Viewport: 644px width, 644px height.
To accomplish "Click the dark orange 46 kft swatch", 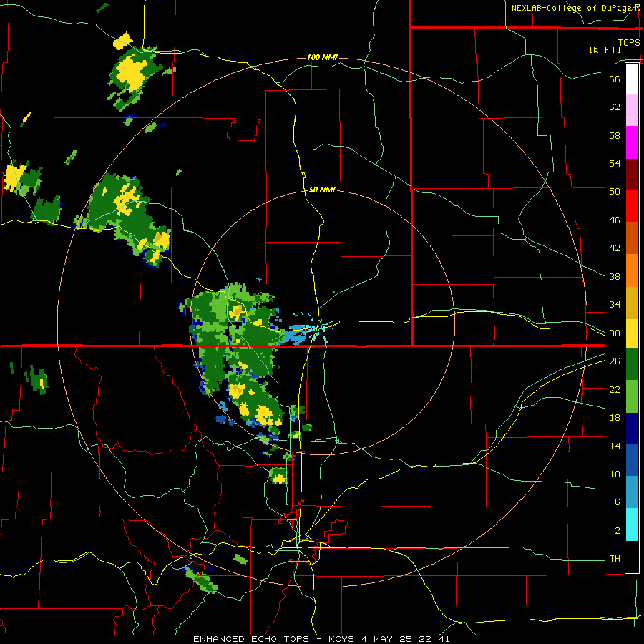I will coord(632,238).
